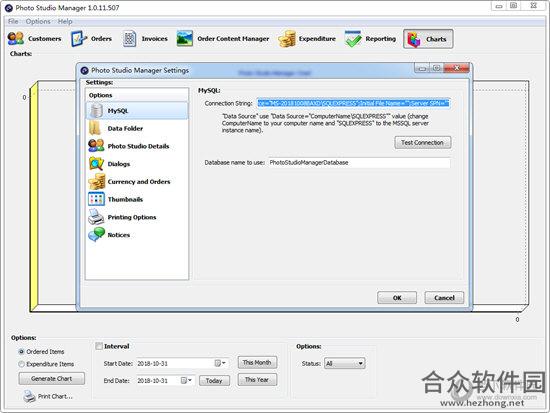The image size is (550, 413).
Task: Click the Settings dialog title icon
Action: [x=85, y=71]
